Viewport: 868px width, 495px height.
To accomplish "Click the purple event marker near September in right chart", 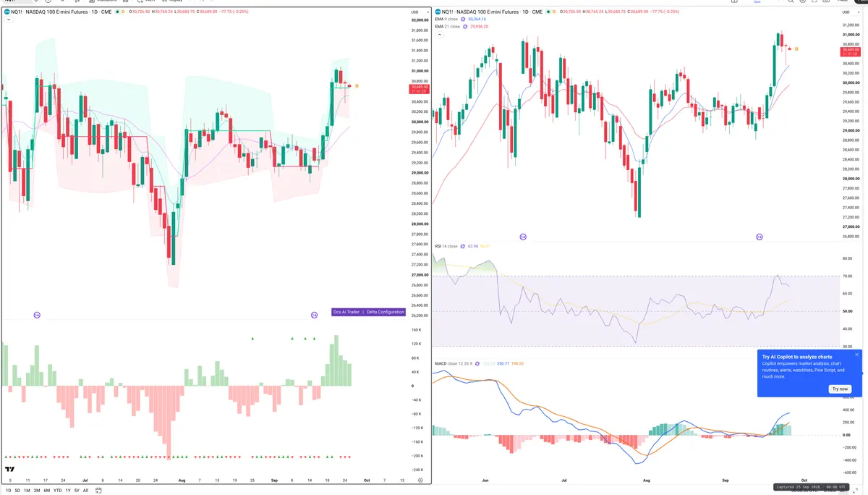I will (x=759, y=237).
